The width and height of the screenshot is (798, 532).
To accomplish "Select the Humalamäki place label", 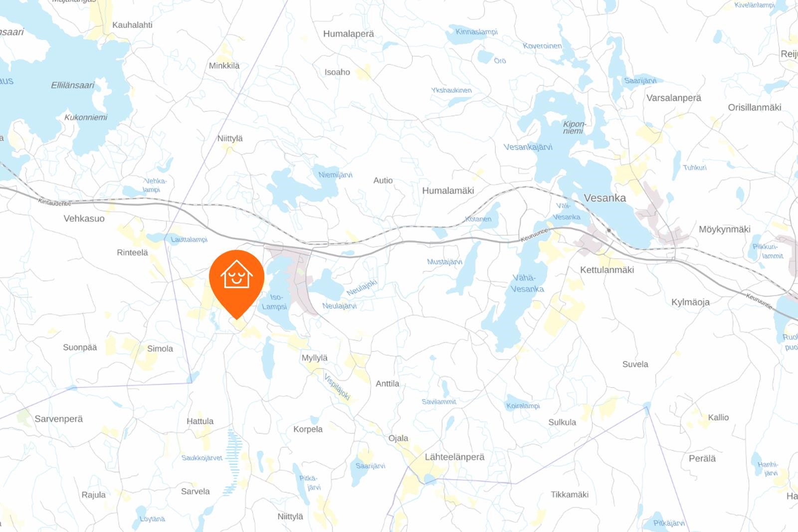I will coord(448,190).
